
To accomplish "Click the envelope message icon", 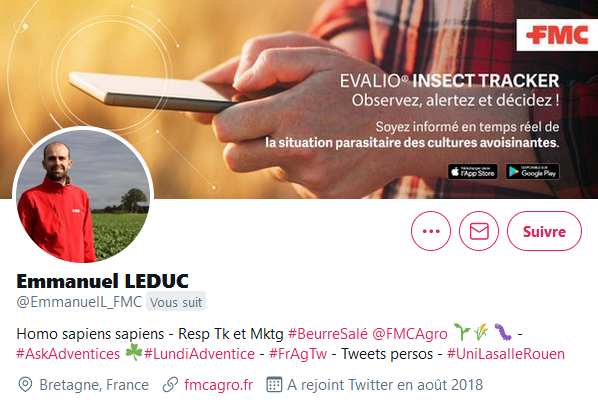I will point(479,231).
